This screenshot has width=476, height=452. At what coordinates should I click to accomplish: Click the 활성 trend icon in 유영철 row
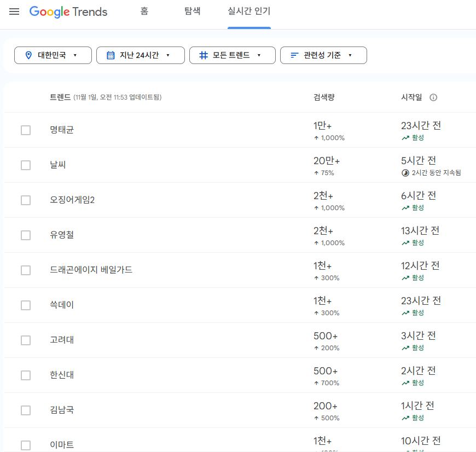click(405, 243)
